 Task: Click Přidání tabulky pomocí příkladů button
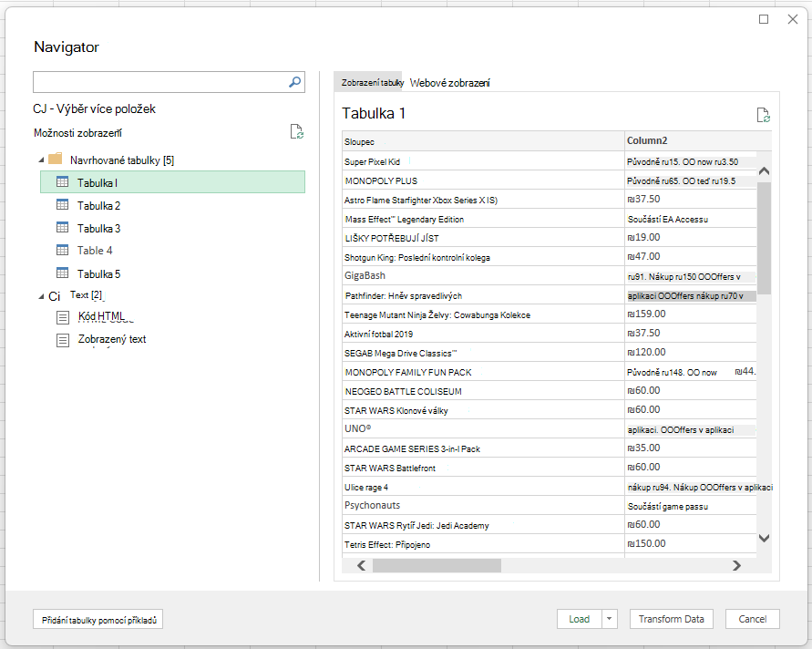[98, 620]
